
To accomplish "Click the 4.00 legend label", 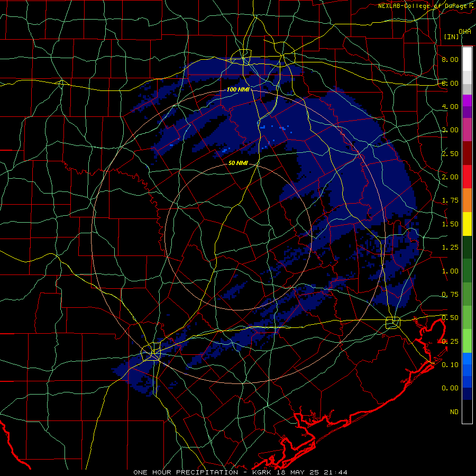I will tap(450, 106).
